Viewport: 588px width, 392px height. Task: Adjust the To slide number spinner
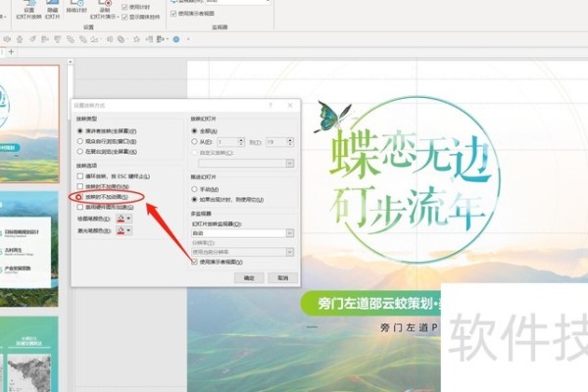[290, 142]
